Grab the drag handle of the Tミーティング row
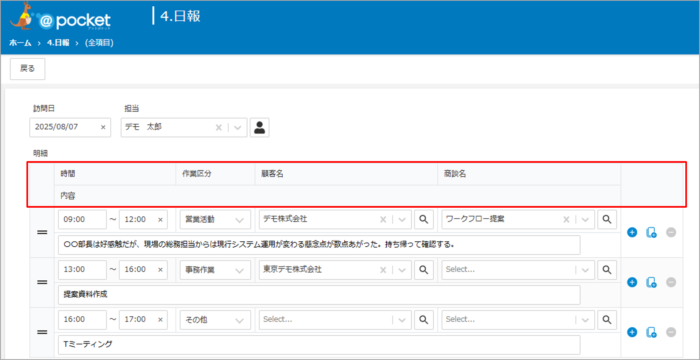Viewport: 700px width, 360px height. pyautogui.click(x=42, y=332)
